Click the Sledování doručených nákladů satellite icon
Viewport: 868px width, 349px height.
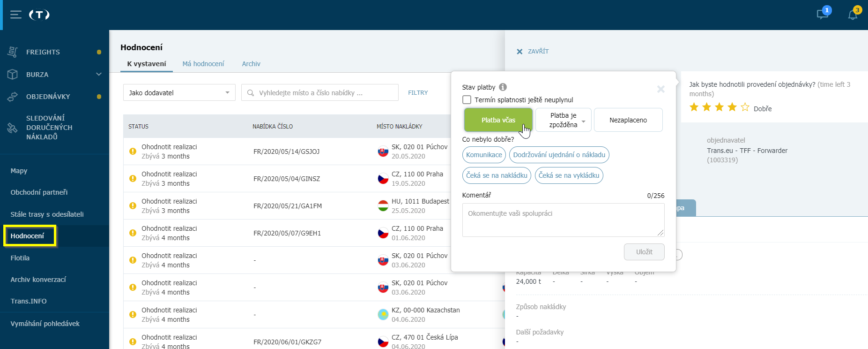tap(13, 128)
